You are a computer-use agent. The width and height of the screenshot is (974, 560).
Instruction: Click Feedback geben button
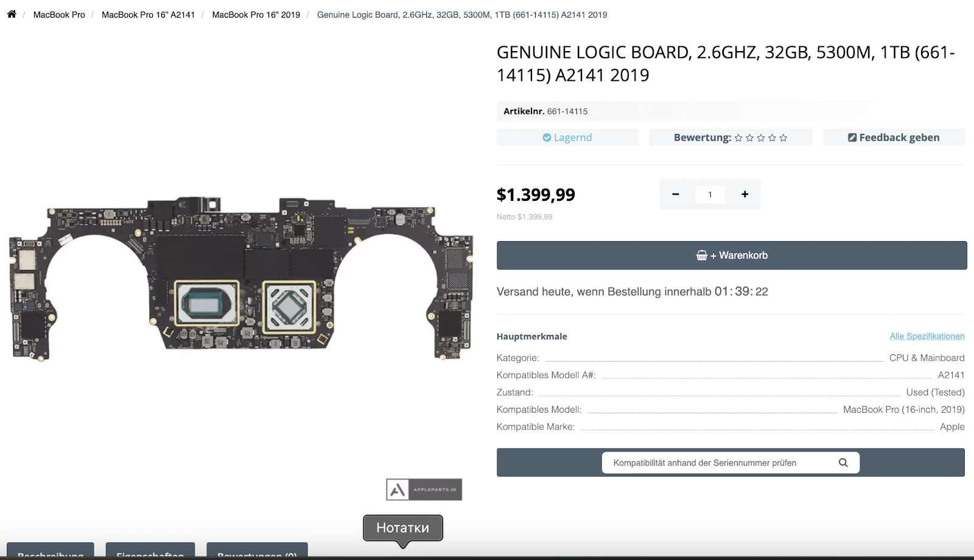(x=894, y=138)
